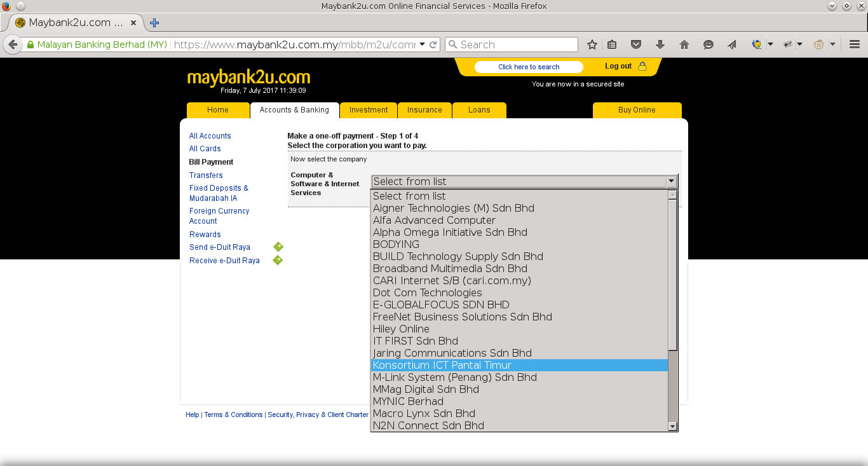Click the dropdown list scrollbar thumb
Screen dimensions: 868x466
pos(673,275)
